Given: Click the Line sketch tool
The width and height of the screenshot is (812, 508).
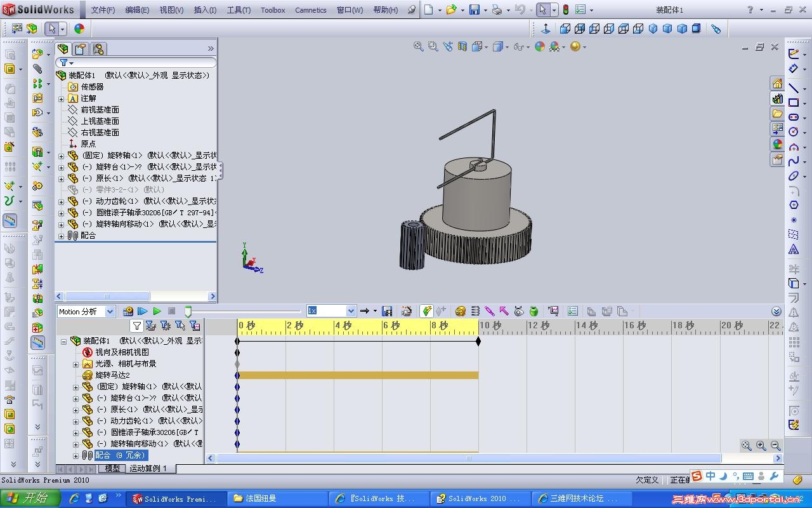Looking at the screenshot, I should pyautogui.click(x=794, y=88).
